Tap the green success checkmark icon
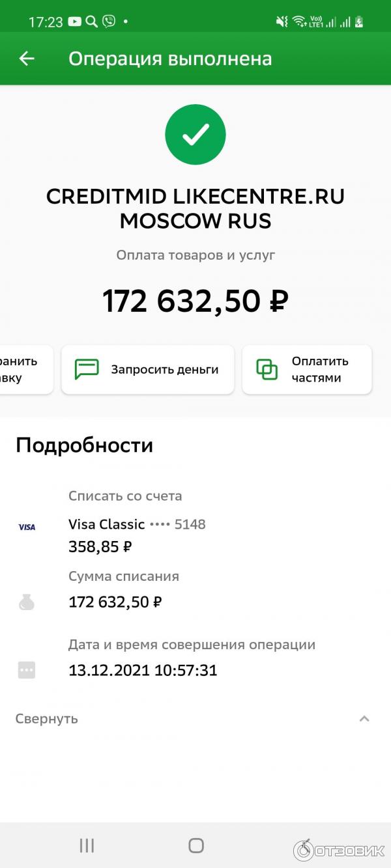 coord(195,135)
